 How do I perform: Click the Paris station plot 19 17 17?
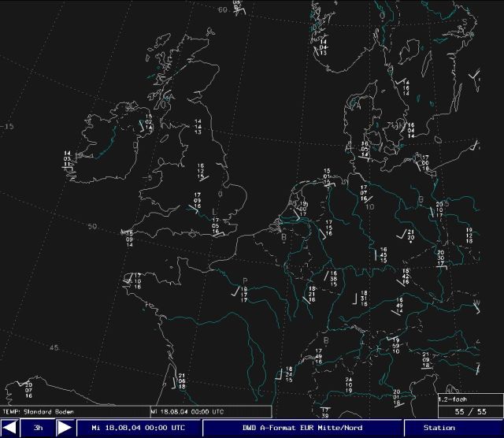243,295
